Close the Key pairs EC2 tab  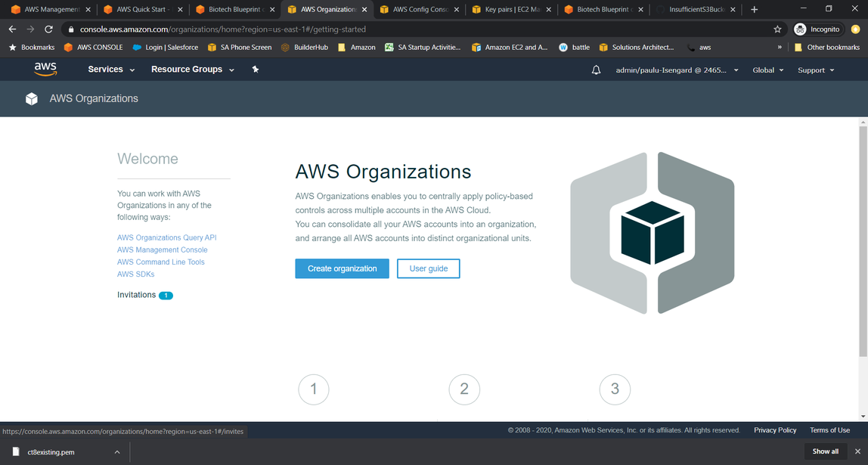549,9
